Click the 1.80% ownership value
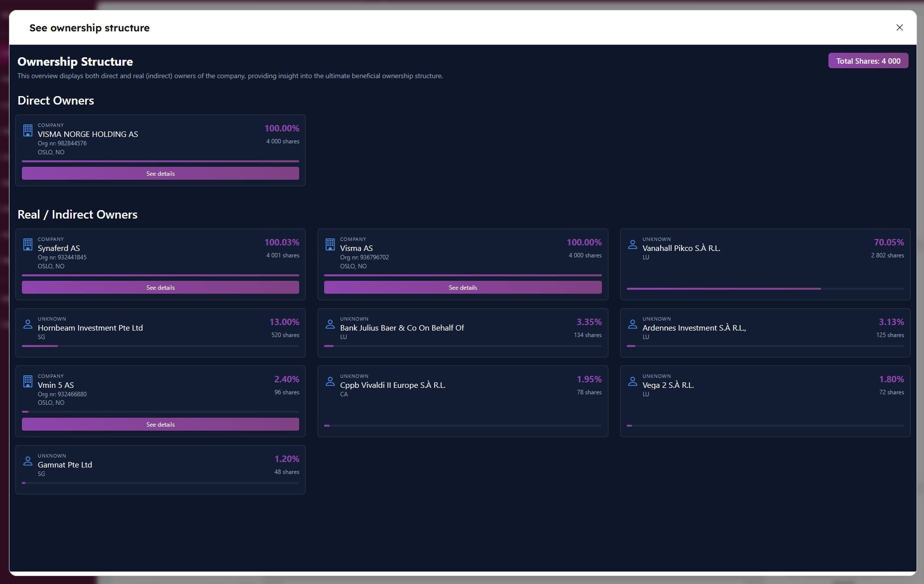The image size is (924, 584). (891, 379)
